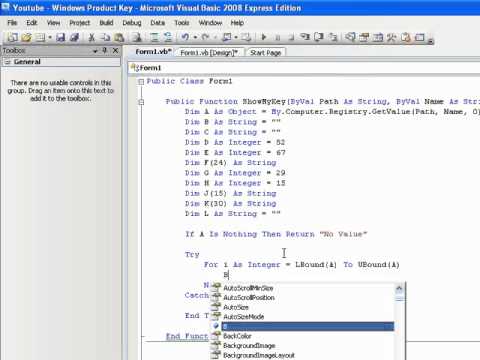480x360 pixels.
Task: Open the Undo history dropdown arrow
Action: click(195, 37)
